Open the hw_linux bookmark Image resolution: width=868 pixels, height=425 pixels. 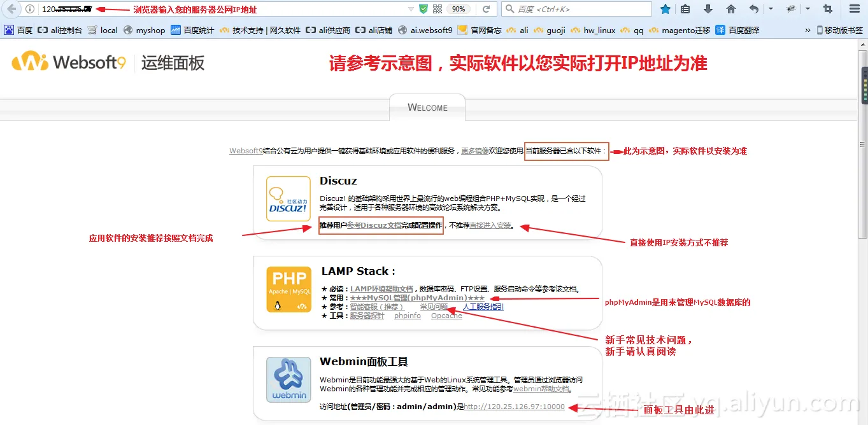click(593, 30)
